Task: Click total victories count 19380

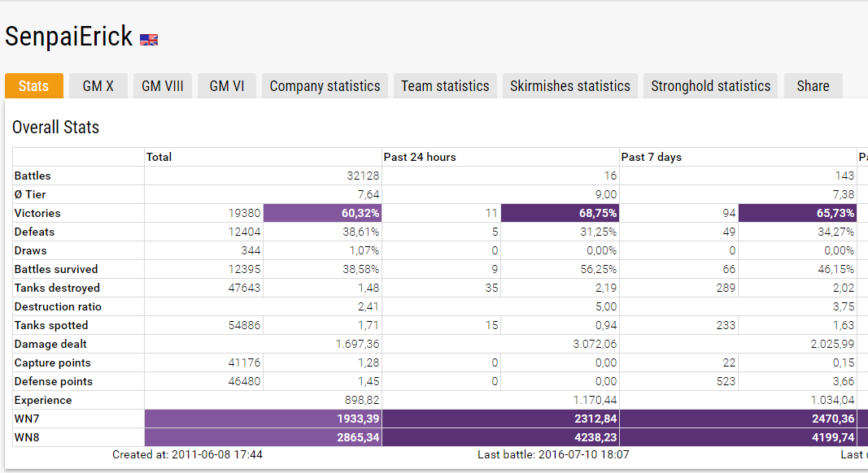Action: click(x=244, y=213)
